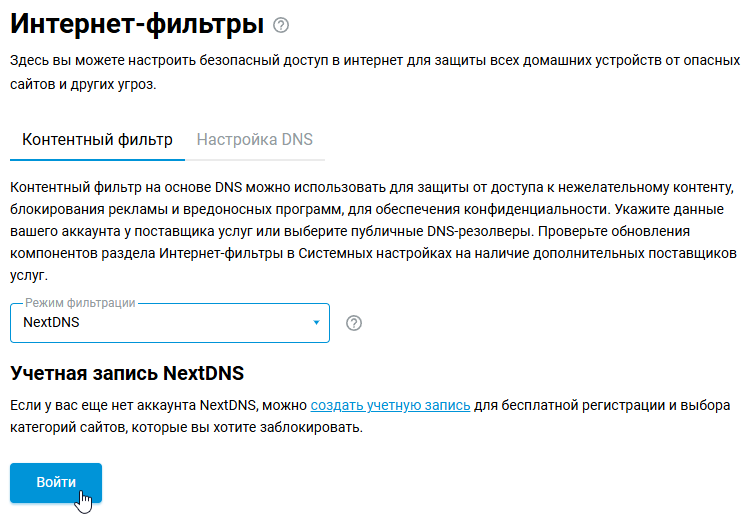The width and height of the screenshot is (753, 519).
Task: Click the Интернет-фильтры page heading
Action: pos(137,24)
